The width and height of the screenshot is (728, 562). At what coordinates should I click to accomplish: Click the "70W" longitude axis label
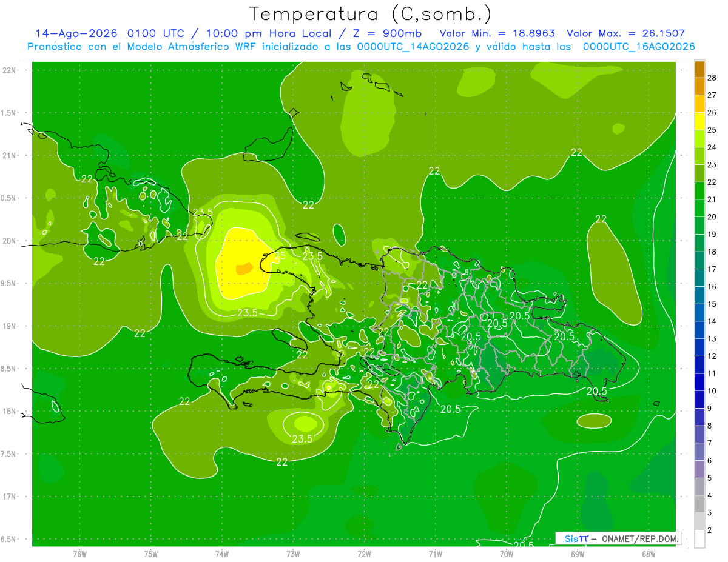507,554
